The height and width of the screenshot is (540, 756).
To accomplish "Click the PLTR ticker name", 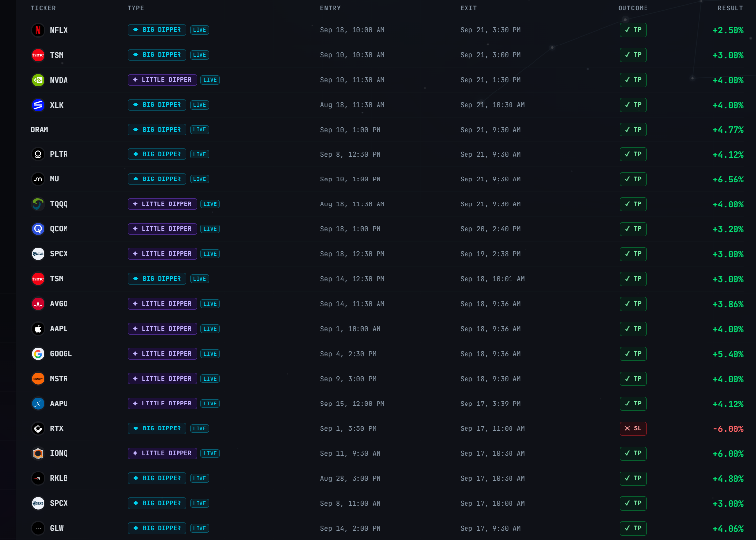I will pyautogui.click(x=59, y=154).
